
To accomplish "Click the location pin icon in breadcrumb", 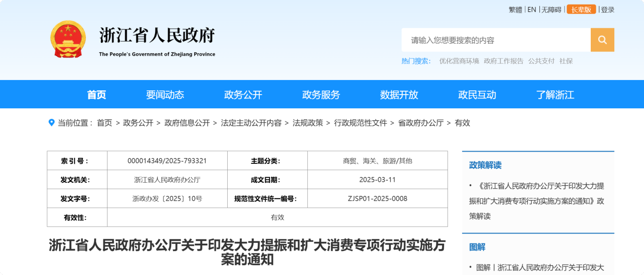I will (52, 123).
